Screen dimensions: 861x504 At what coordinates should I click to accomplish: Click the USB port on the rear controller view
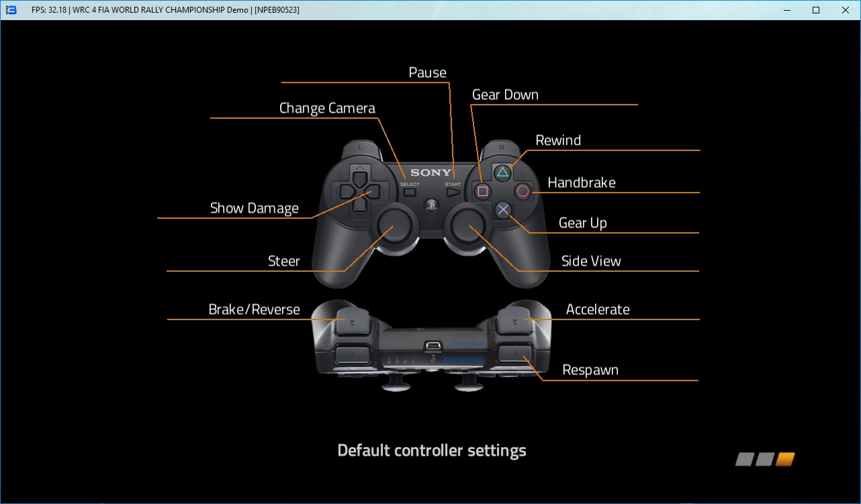432,346
